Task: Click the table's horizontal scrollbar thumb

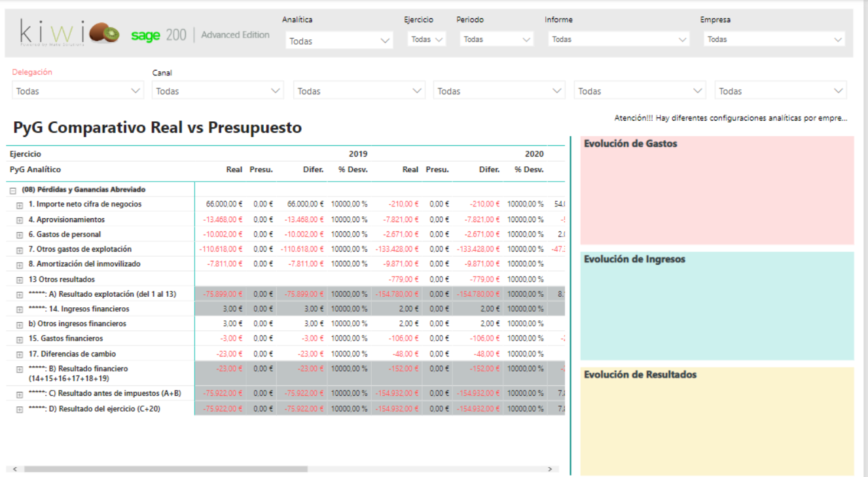Action: (x=164, y=469)
